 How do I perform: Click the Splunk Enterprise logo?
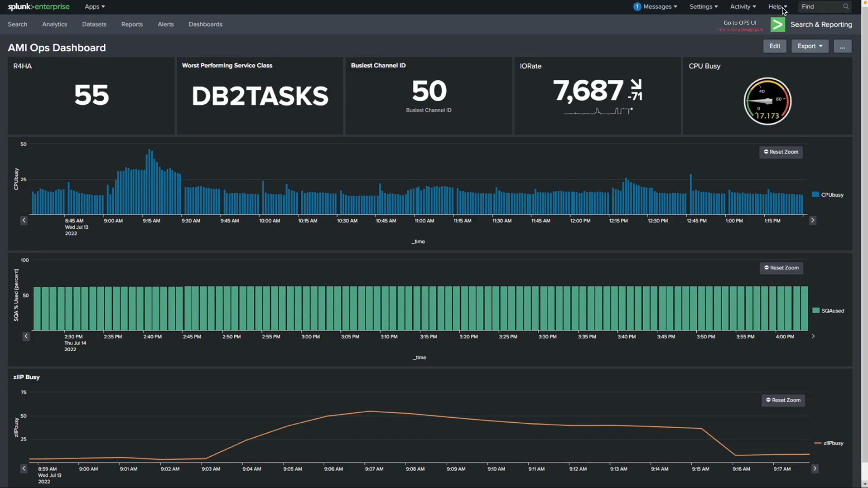click(x=39, y=7)
